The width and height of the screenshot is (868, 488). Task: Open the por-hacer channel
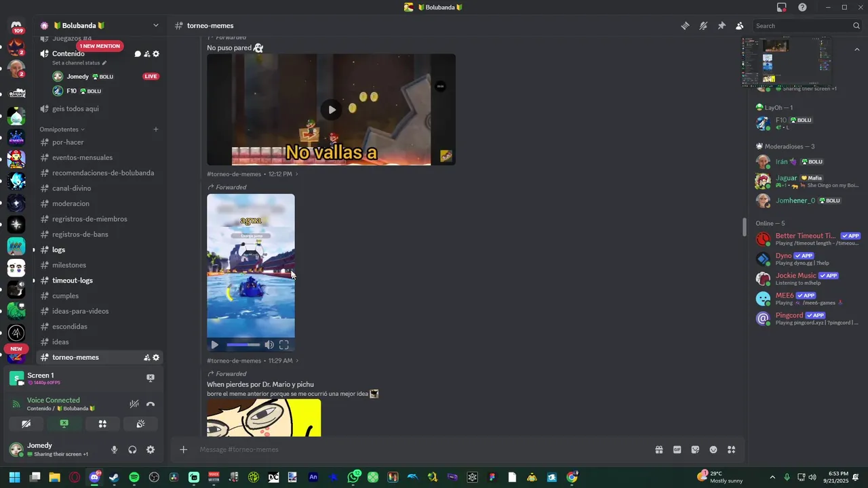click(100, 142)
